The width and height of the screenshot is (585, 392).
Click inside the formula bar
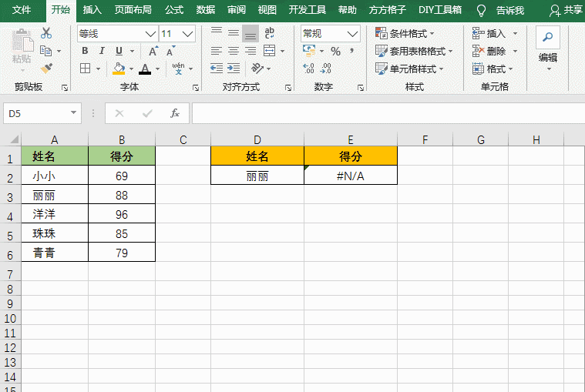pyautogui.click(x=388, y=113)
